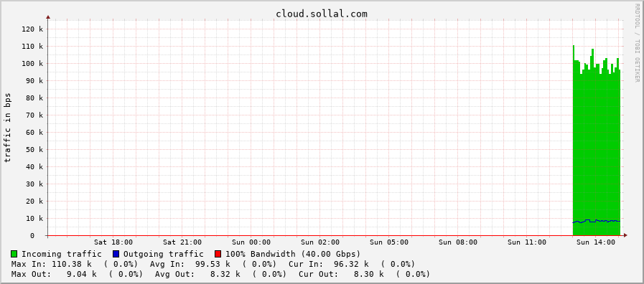Select the Incoming traffic legend label
The image size is (644, 284).
click(x=62, y=254)
